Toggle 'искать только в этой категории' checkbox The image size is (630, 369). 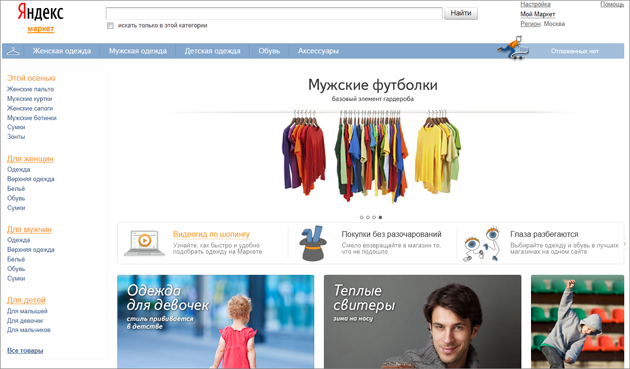tap(110, 26)
